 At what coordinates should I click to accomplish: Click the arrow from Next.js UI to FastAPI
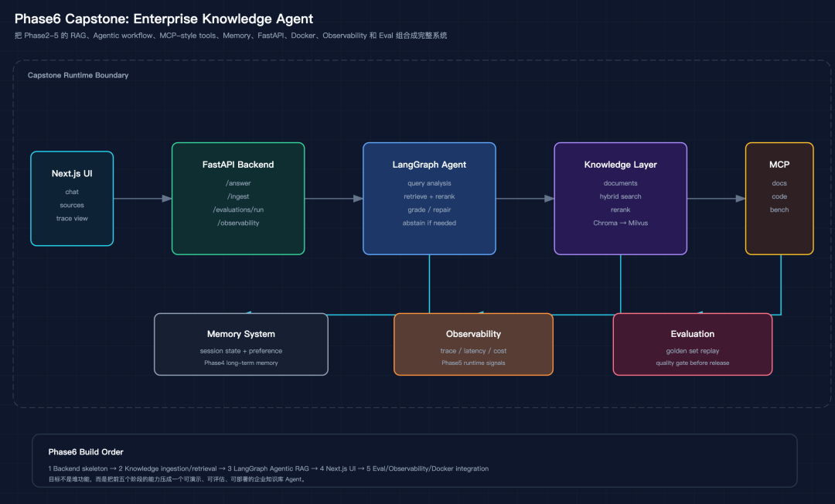point(143,199)
